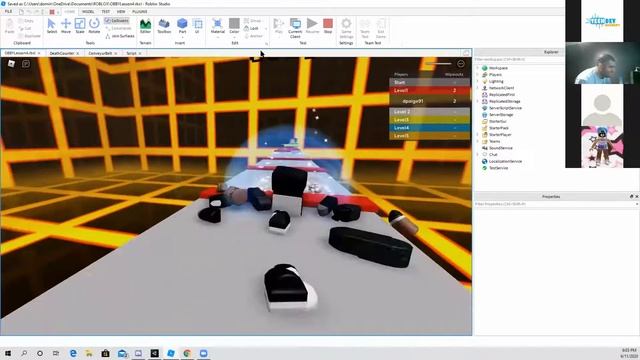Switch to the ConveyorBelt script tab
This screenshot has width=640, height=360.
[100, 53]
